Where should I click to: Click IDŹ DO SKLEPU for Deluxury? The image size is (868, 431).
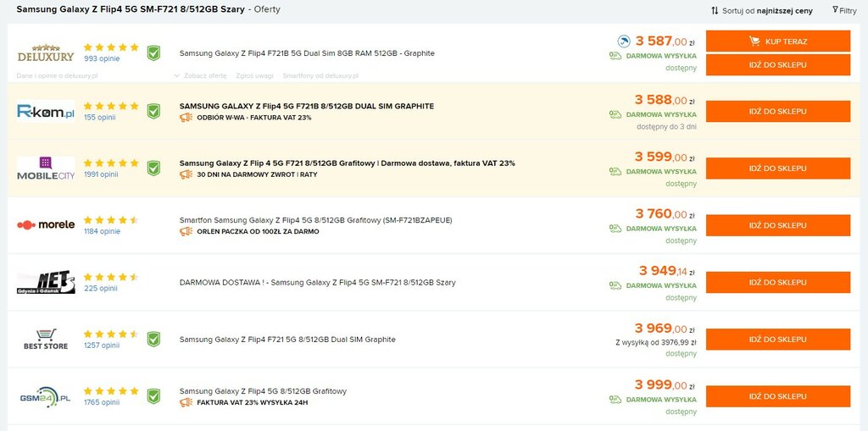pos(778,64)
